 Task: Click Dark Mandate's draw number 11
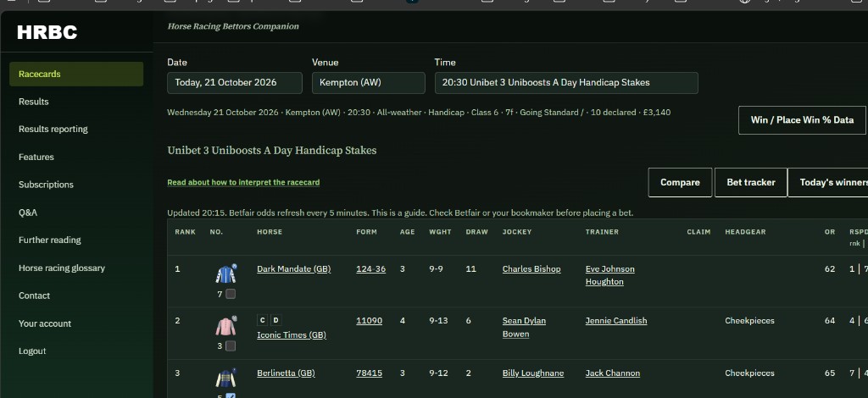click(471, 269)
